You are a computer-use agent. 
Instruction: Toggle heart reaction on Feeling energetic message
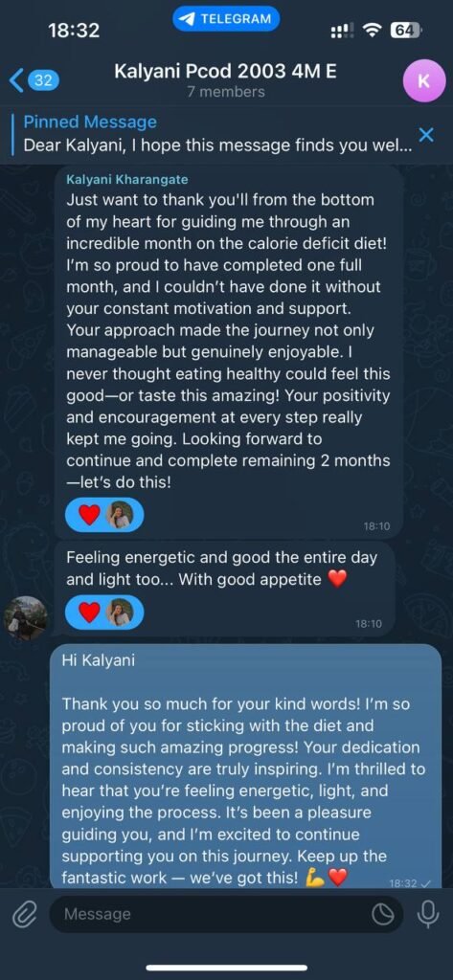click(x=89, y=613)
